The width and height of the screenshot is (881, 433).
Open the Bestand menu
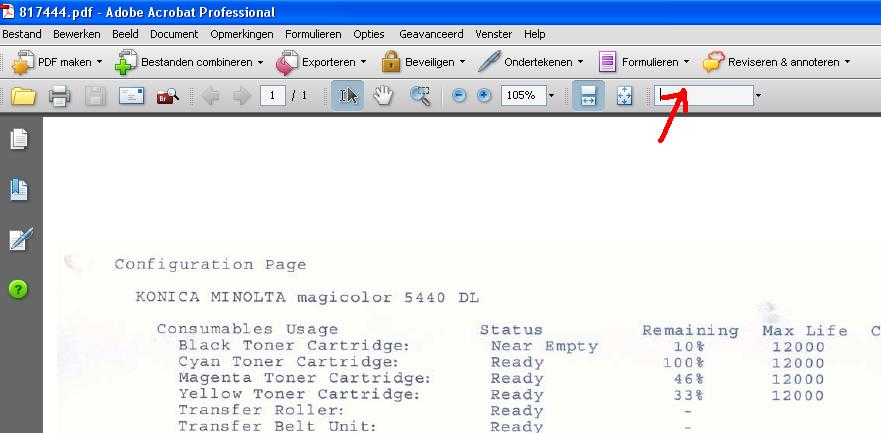pyautogui.click(x=22, y=34)
